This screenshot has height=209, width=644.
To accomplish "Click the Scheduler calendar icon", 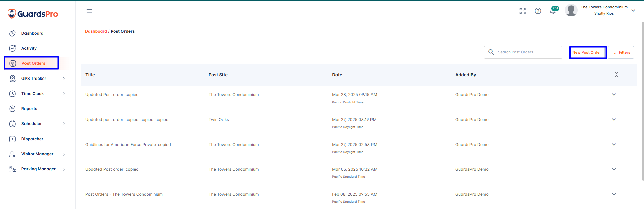I will click(x=12, y=124).
